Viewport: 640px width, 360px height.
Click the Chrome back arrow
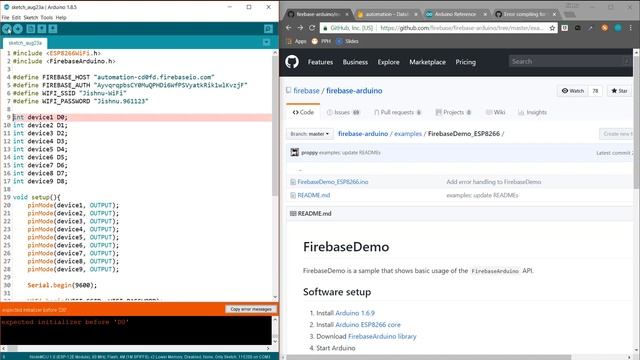[x=289, y=28]
